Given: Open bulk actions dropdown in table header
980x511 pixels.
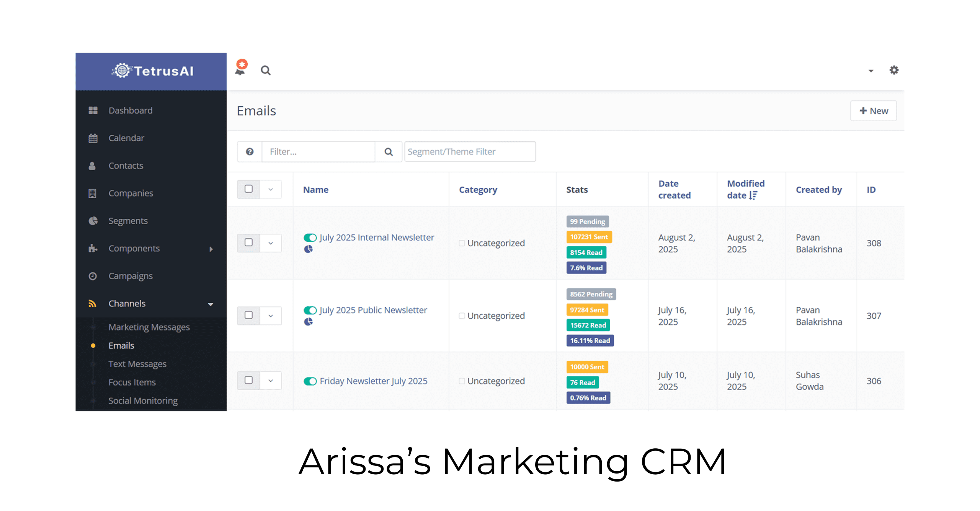Looking at the screenshot, I should (271, 189).
